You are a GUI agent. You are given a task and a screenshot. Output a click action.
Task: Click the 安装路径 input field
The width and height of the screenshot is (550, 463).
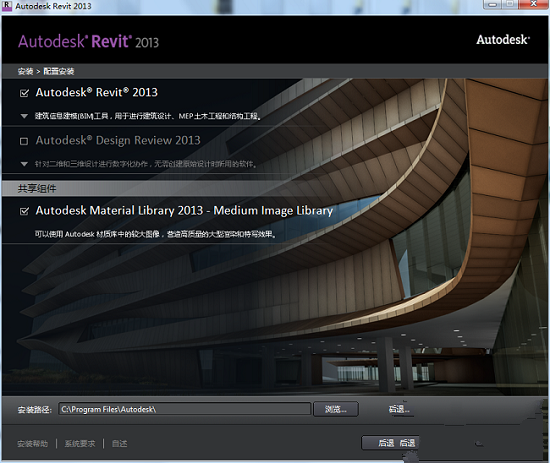pos(185,409)
